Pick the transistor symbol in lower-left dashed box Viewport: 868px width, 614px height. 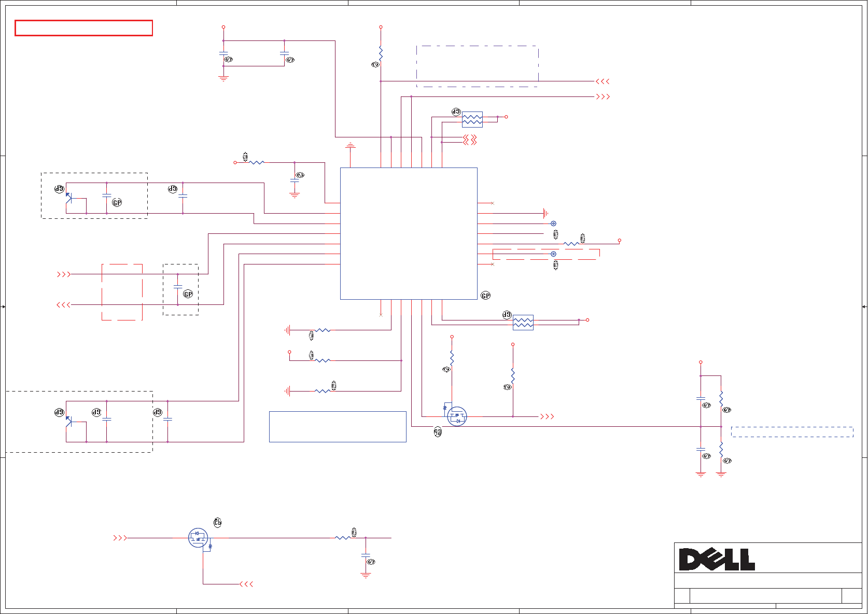pyautogui.click(x=69, y=421)
